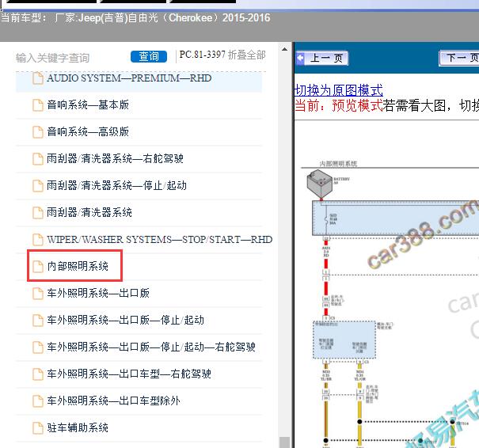Click document icon beside AUDIO SYSTEM—PREMIUM—RHD
Viewport: 479px width, 448px height.
coord(38,78)
